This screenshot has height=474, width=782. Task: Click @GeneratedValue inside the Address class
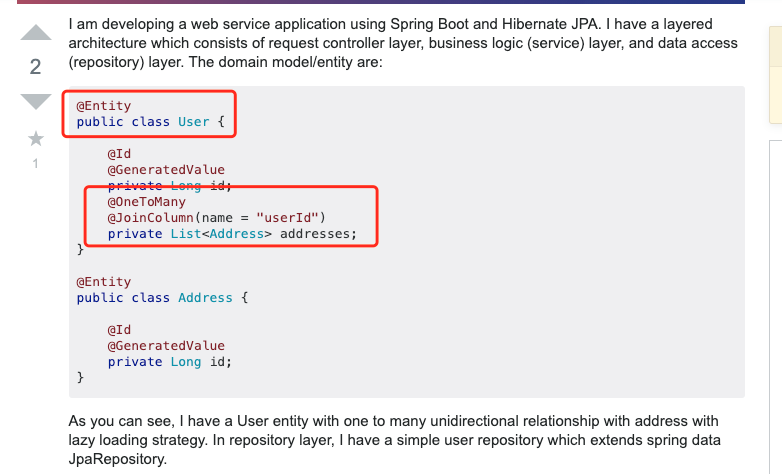[166, 346]
